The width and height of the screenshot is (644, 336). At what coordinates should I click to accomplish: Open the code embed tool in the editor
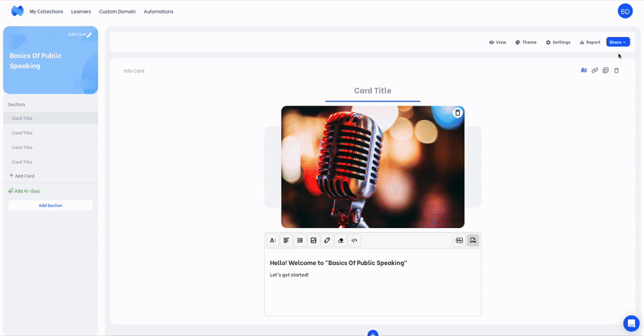pos(354,240)
